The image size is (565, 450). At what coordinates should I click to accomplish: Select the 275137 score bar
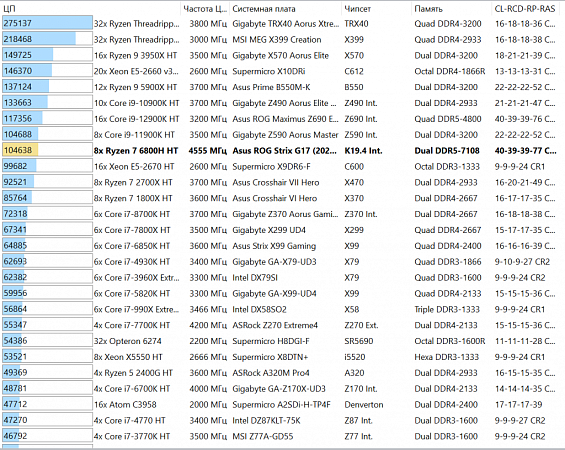[47, 23]
